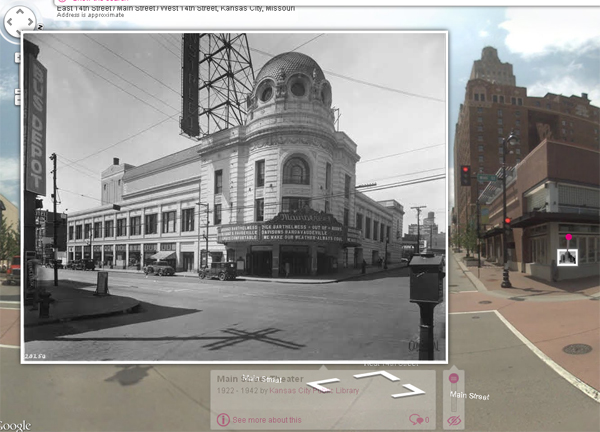
Task: Click the historic Main Street Theater photo
Action: tap(234, 197)
